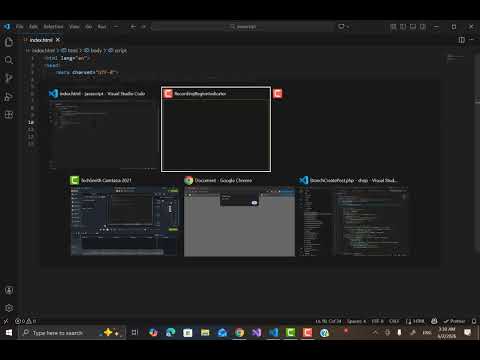Screen dimensions: 480x360
Task: Show hidden system tray icons
Action: click(375, 333)
